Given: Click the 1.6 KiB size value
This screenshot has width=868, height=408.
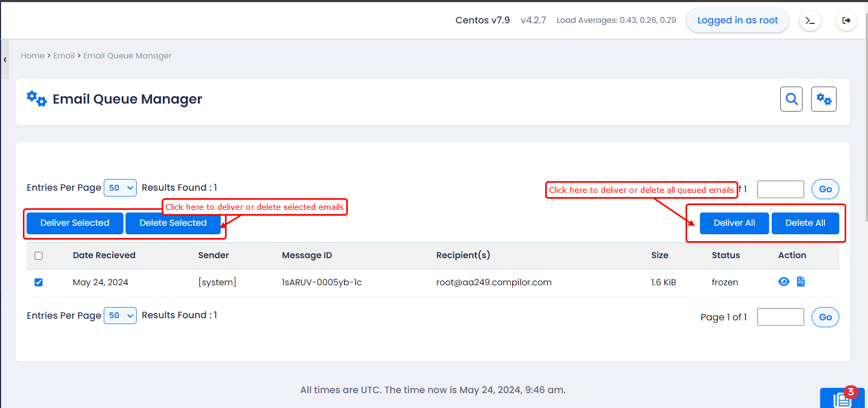Looking at the screenshot, I should (664, 283).
